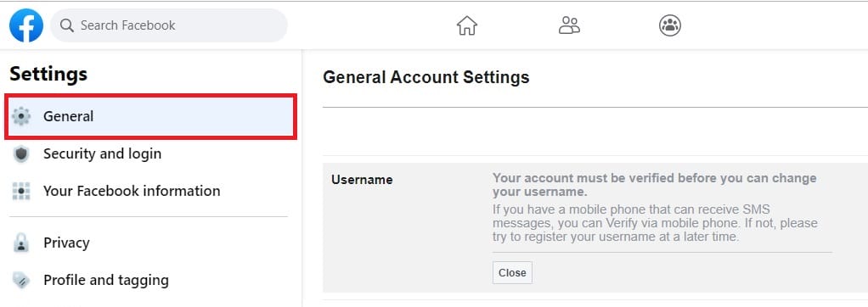Click the Username row label
The image size is (868, 307).
[362, 180]
